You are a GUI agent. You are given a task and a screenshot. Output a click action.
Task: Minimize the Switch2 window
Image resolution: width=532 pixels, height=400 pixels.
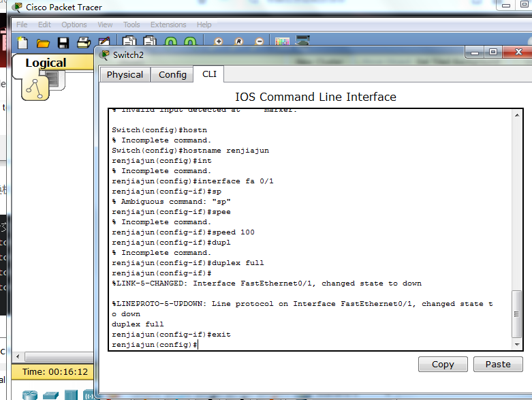(475, 52)
